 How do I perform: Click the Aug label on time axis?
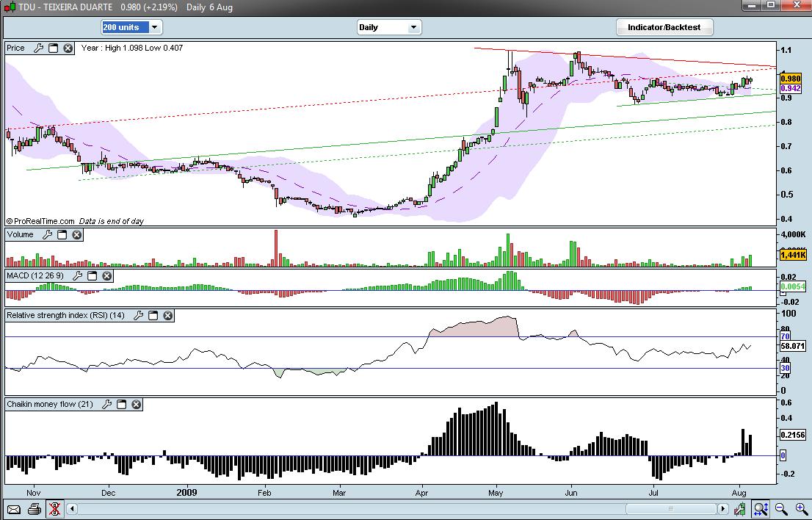[739, 493]
